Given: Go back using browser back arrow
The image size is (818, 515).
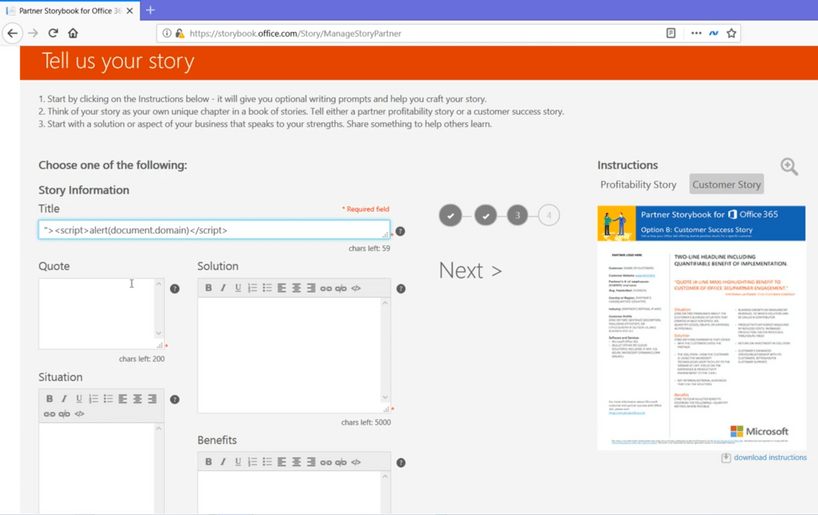Looking at the screenshot, I should tap(12, 33).
